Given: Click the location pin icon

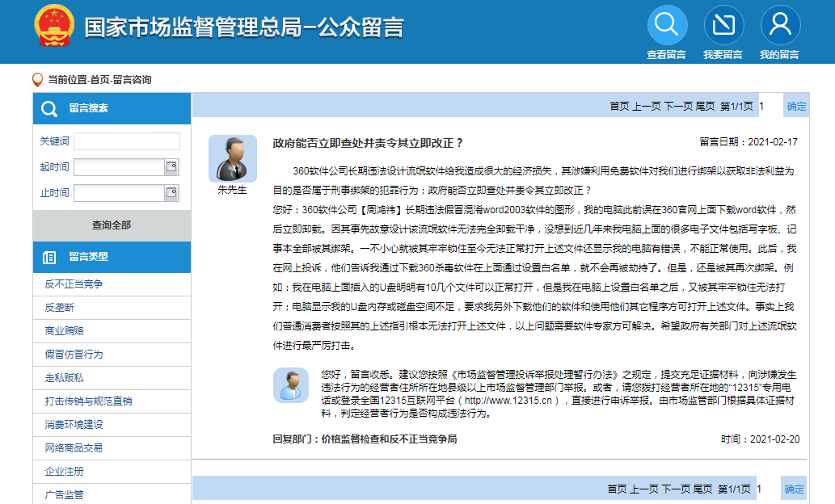Looking at the screenshot, I should point(37,80).
